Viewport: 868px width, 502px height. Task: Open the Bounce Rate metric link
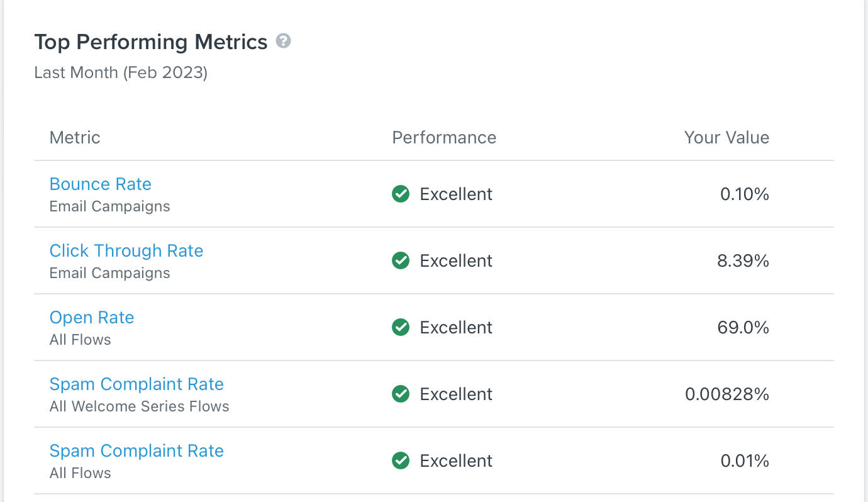(x=101, y=184)
